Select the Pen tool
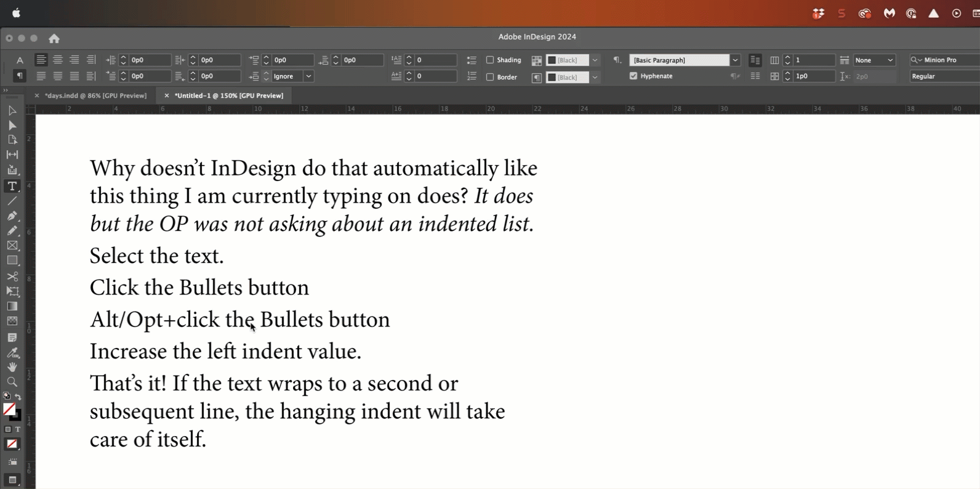 click(x=12, y=216)
